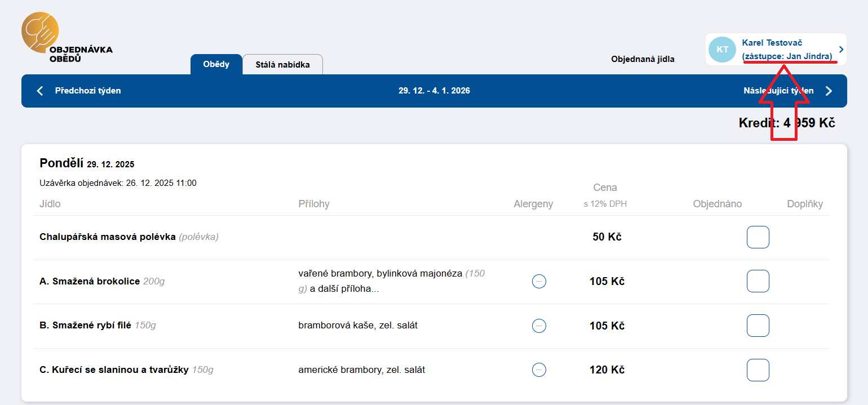Open Objednaná jídla link

[643, 59]
